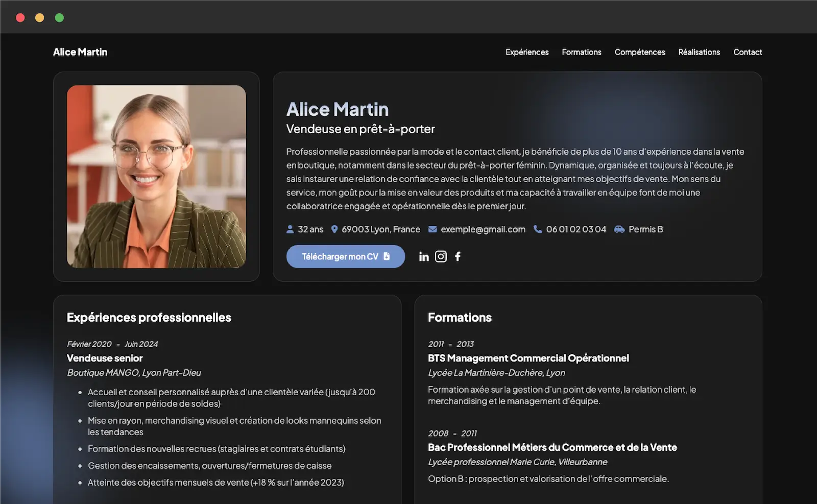The height and width of the screenshot is (504, 817).
Task: Click the phone icon beside the number
Action: coord(538,229)
